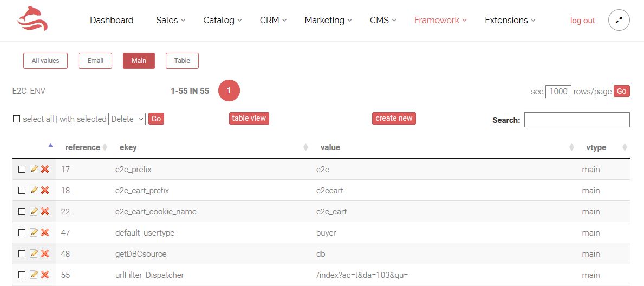Open the Dashboard menu item
644x286 pixels.
(x=112, y=20)
